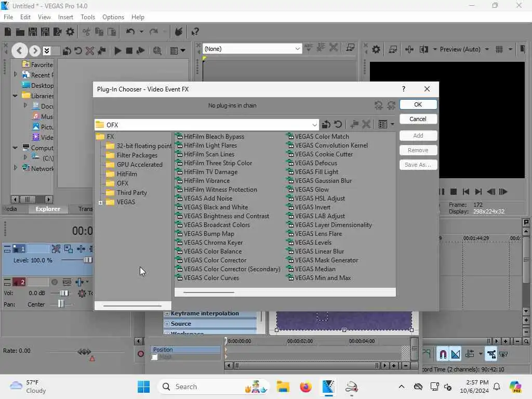Screen dimensions: 532x399
Task: Toggle audio track 2 invert phase button
Action: coord(67,282)
